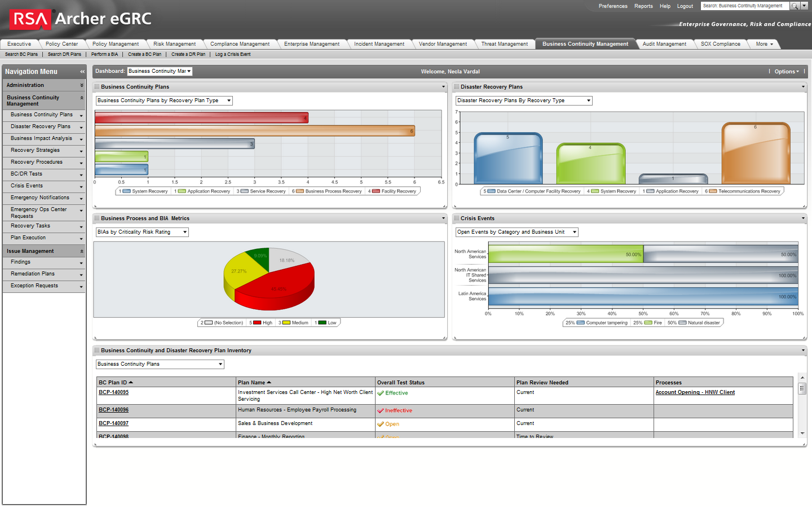Viewport: 812px width, 508px height.
Task: Open Business Continuity Plans by Recovery Plan Type dropdown
Action: tap(164, 100)
